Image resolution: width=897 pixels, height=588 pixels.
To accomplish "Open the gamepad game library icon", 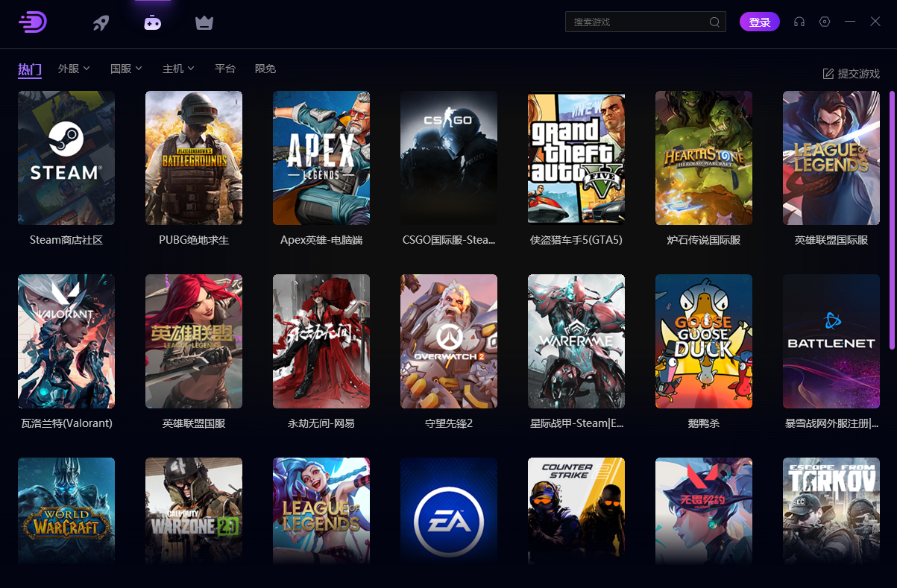I will click(x=152, y=23).
